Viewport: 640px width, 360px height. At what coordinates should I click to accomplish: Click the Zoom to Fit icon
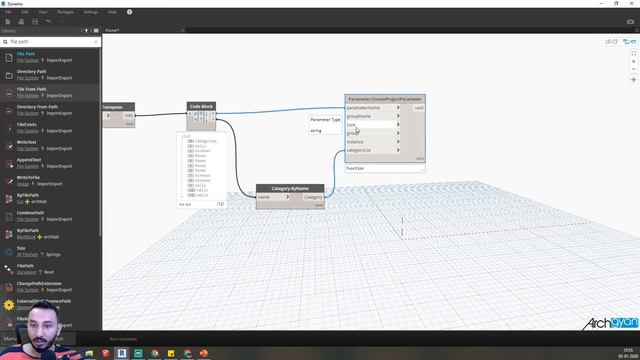[633, 53]
